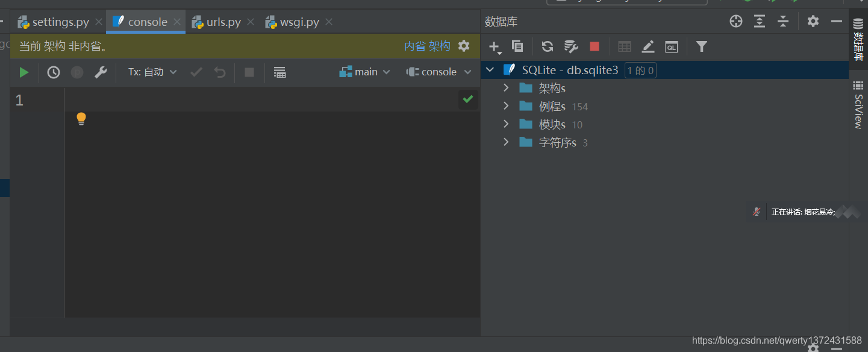Click the explain plan circle icon
The image size is (868, 352).
(x=77, y=72)
